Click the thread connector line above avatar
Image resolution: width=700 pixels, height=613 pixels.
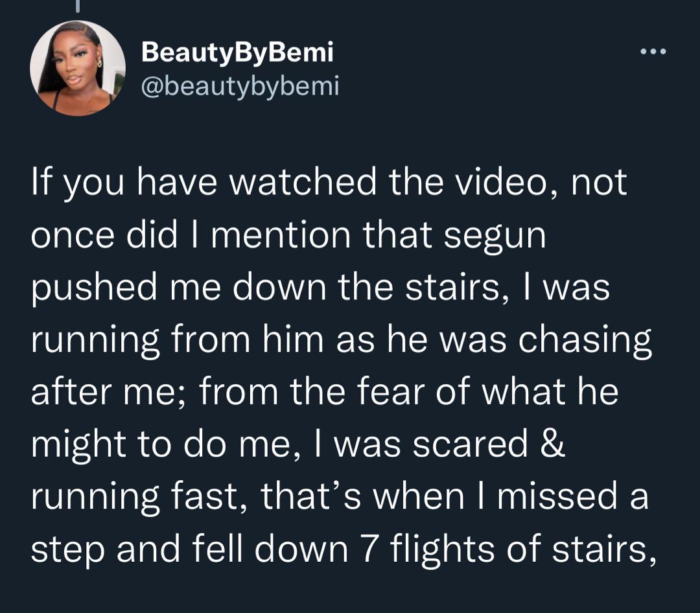pos(77,6)
